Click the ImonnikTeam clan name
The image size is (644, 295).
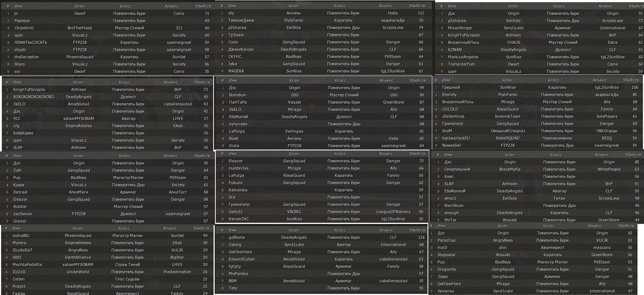pos(508,116)
